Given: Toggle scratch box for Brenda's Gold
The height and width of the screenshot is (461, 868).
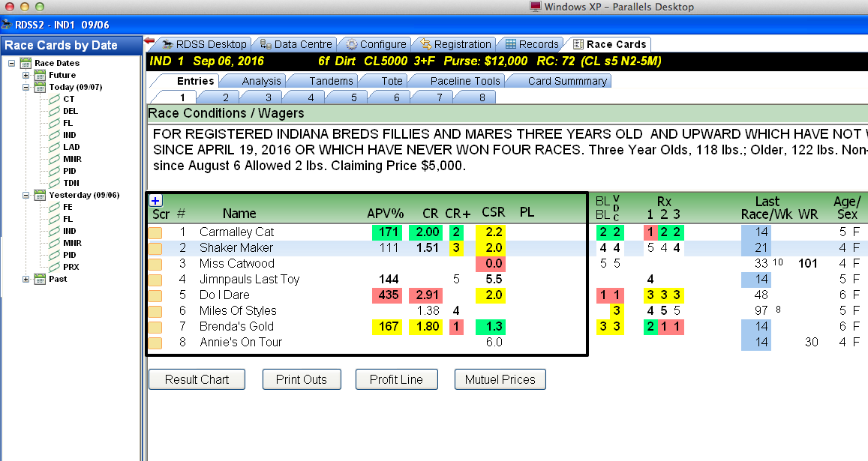Looking at the screenshot, I should pos(155,328).
